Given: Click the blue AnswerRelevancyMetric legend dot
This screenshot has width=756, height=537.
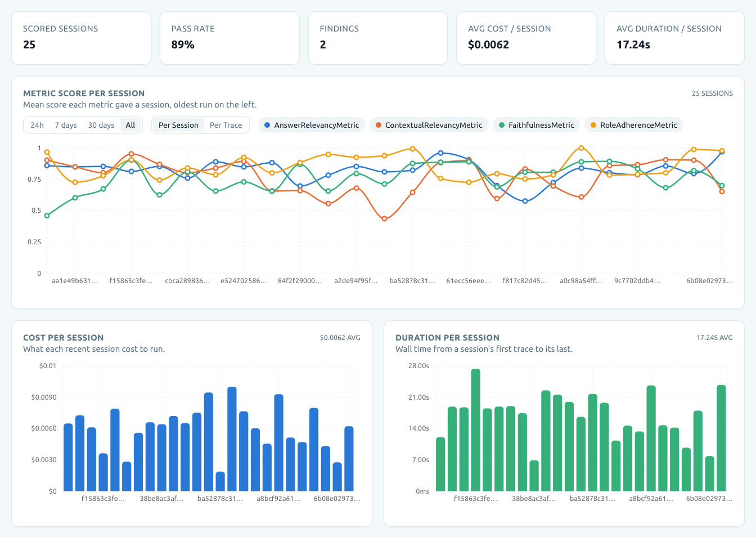Looking at the screenshot, I should [267, 125].
